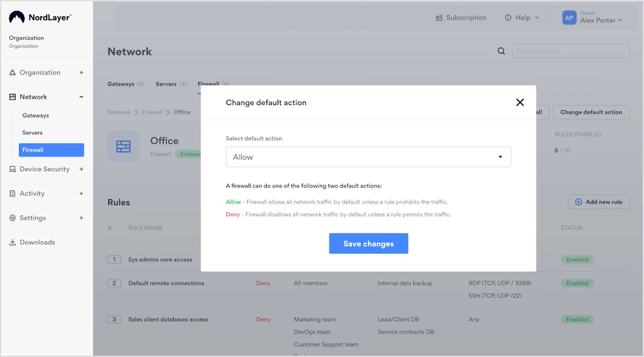Click the Add new rule button
Image resolution: width=644 pixels, height=357 pixels.
(598, 202)
